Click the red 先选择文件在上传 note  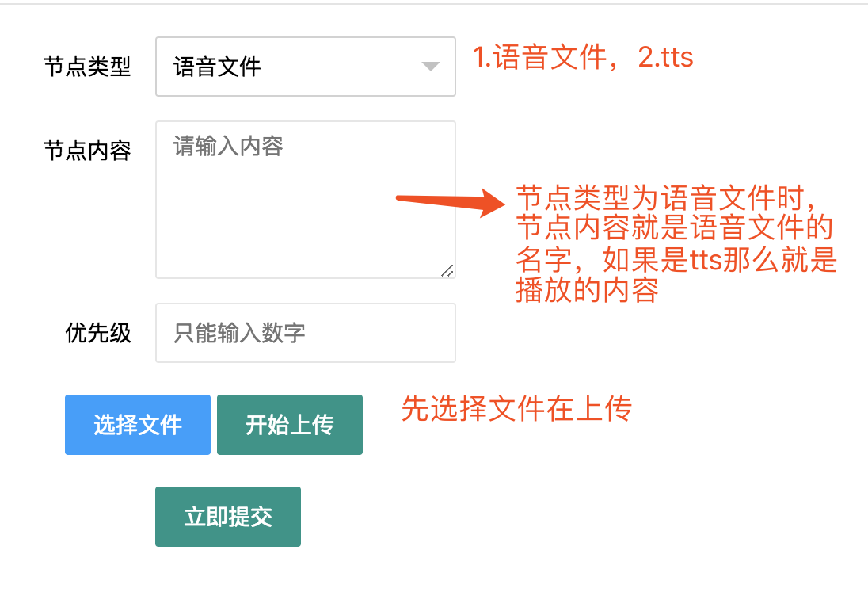[516, 409]
